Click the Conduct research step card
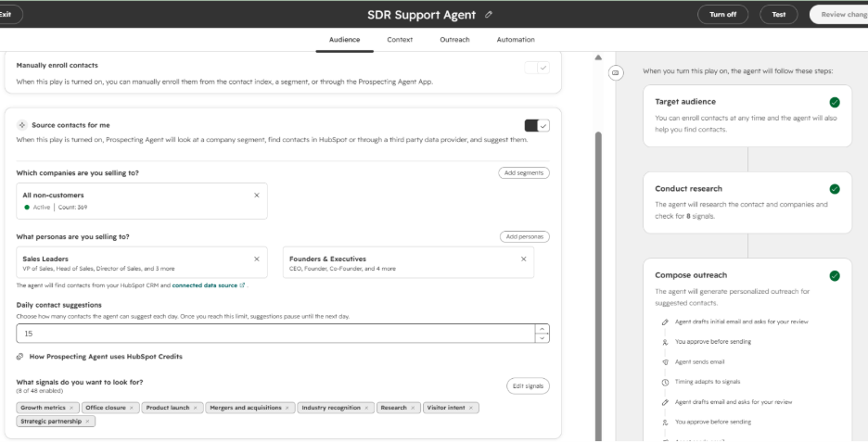The image size is (868, 442). click(747, 203)
